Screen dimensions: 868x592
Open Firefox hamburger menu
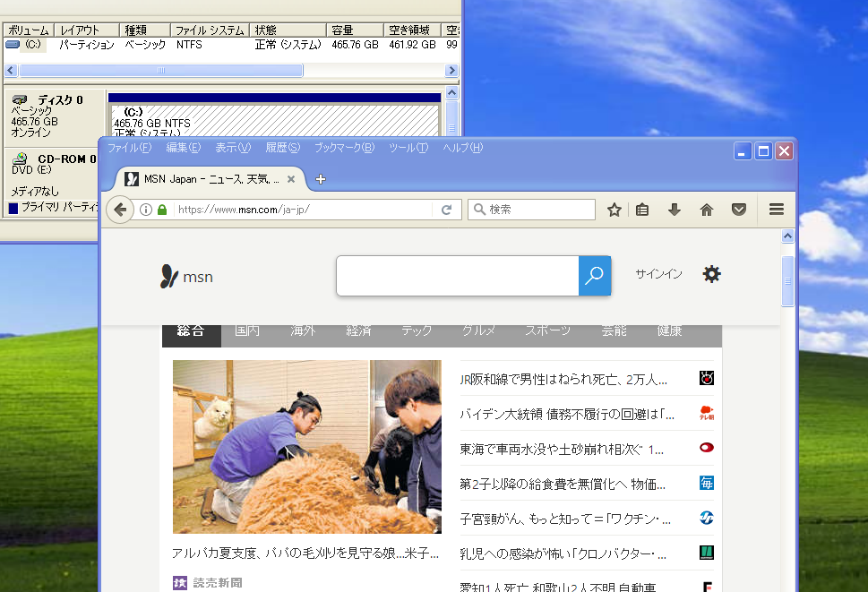[x=776, y=210]
